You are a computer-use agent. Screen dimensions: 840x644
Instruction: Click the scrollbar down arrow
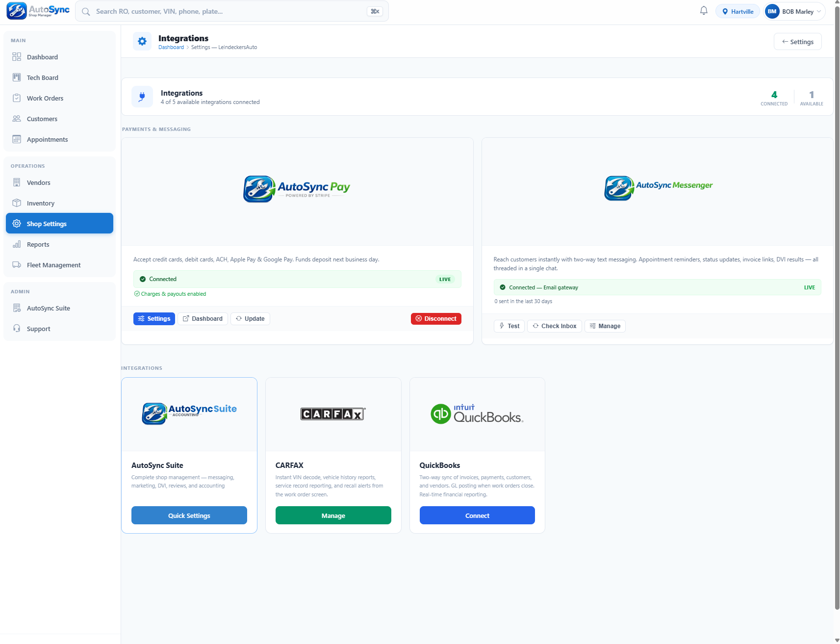point(837,640)
